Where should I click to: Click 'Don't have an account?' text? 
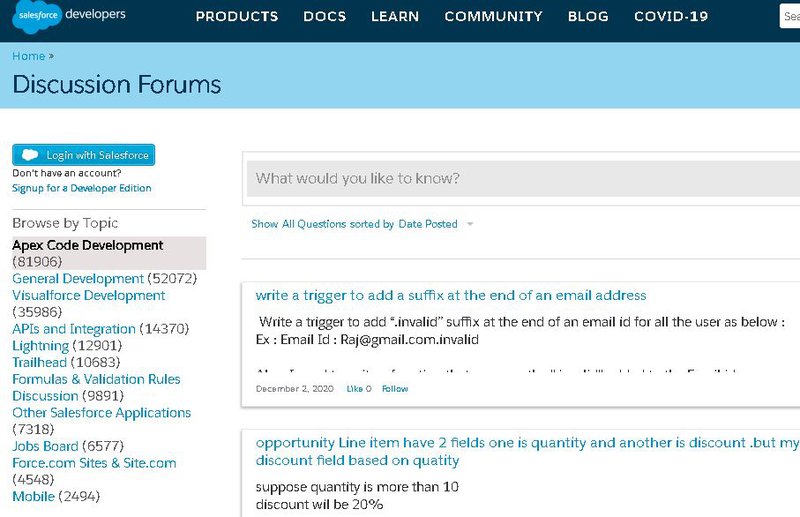coord(67,173)
